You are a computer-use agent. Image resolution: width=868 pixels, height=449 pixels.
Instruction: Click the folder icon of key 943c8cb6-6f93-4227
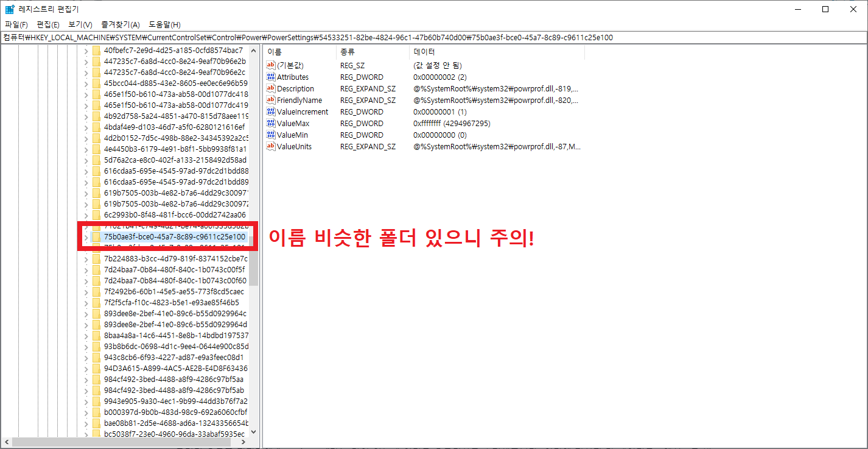coord(96,357)
